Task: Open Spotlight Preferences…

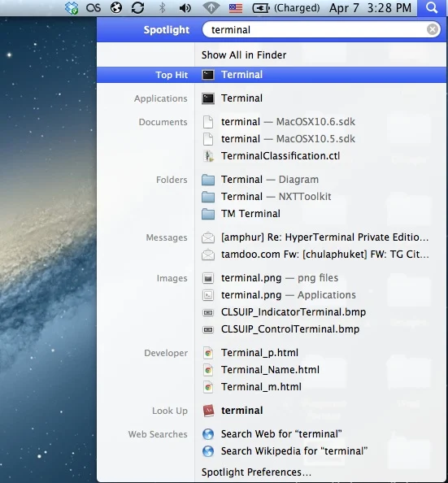Action: tap(256, 472)
